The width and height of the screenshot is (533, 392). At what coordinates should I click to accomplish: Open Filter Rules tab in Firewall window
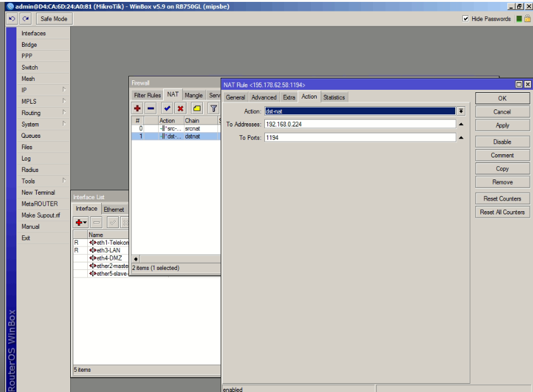[x=147, y=95]
